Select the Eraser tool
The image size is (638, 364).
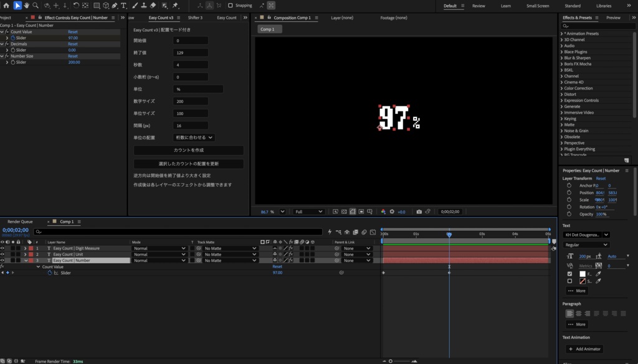153,5
